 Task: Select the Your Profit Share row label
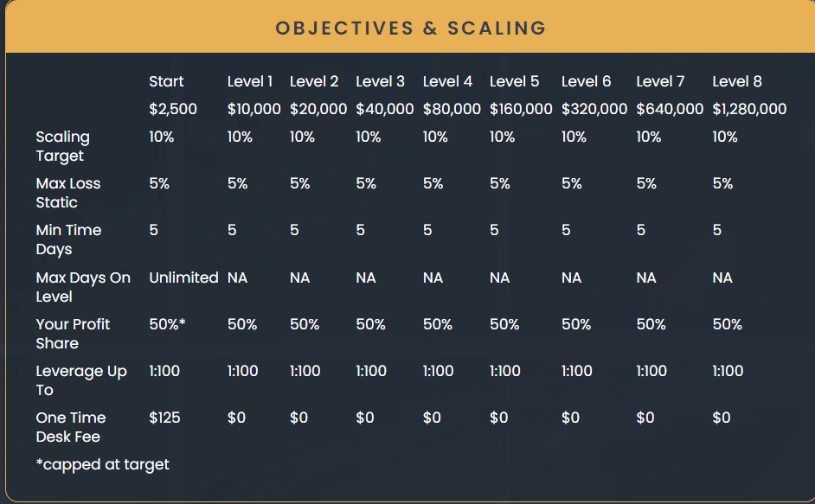tap(73, 334)
